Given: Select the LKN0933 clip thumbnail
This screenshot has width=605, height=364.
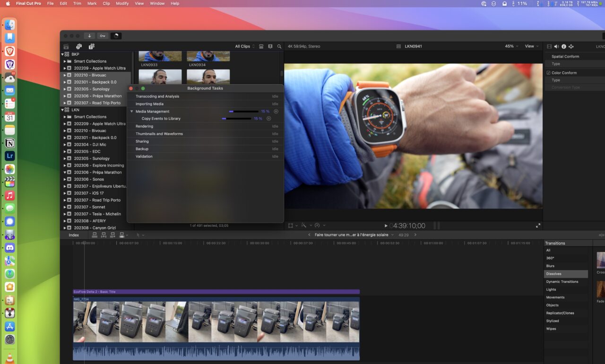Looking at the screenshot, I should (160, 56).
